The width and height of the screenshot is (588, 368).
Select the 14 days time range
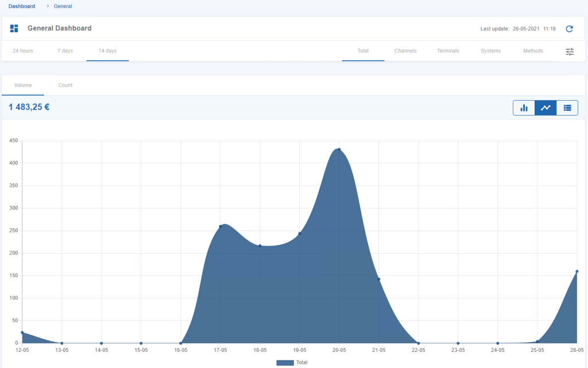point(107,51)
